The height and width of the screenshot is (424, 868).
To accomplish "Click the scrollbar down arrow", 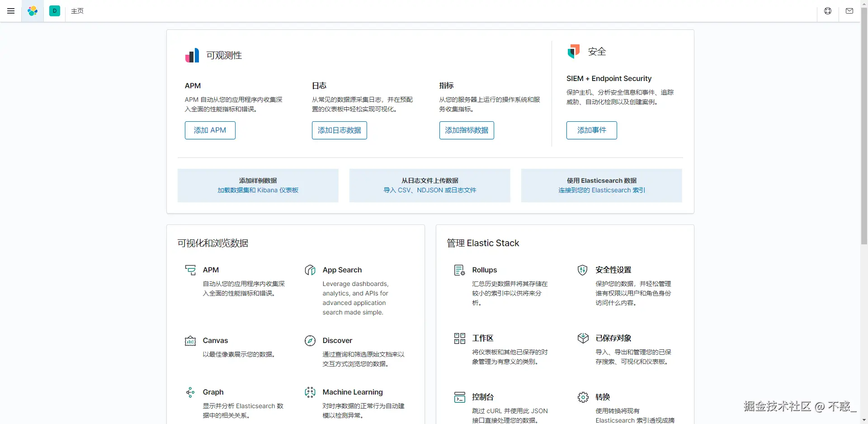I will (x=864, y=420).
